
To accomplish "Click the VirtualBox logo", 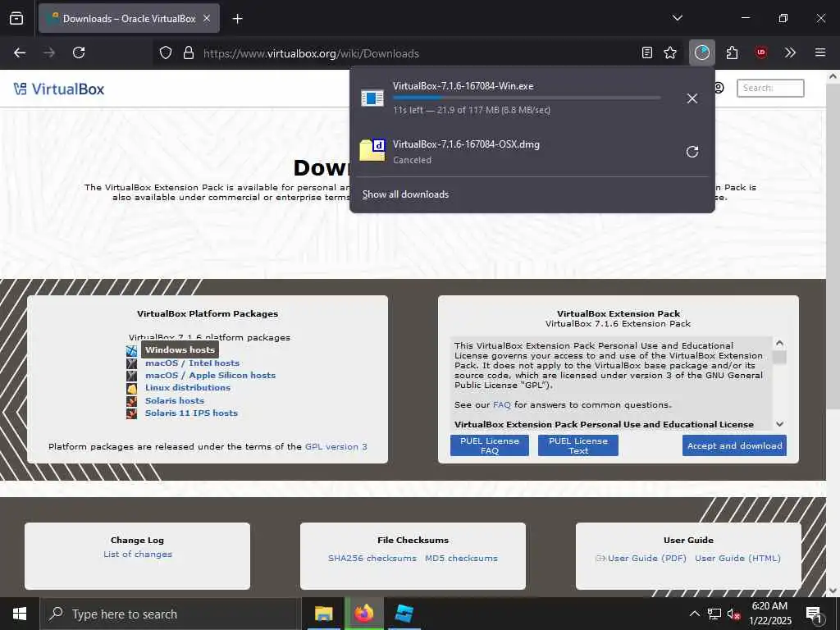I will tap(59, 89).
